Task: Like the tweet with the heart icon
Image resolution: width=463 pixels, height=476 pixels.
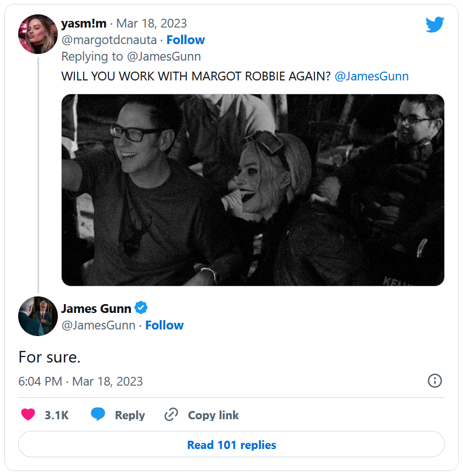Action: (x=28, y=415)
